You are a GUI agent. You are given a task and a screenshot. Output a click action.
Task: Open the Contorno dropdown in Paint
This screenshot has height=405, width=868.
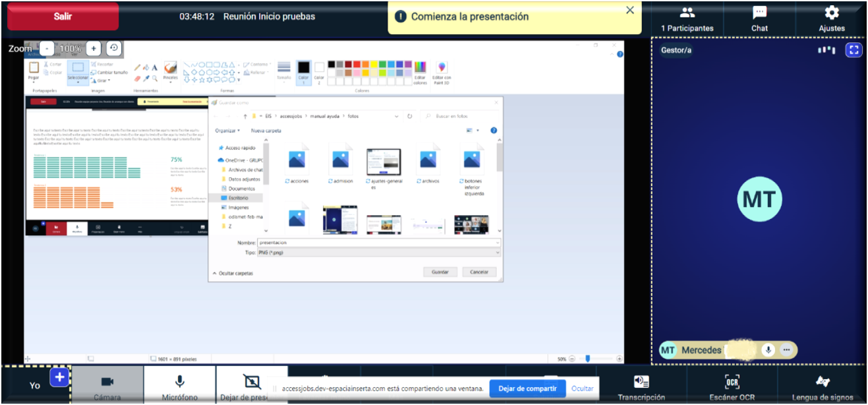tap(256, 64)
